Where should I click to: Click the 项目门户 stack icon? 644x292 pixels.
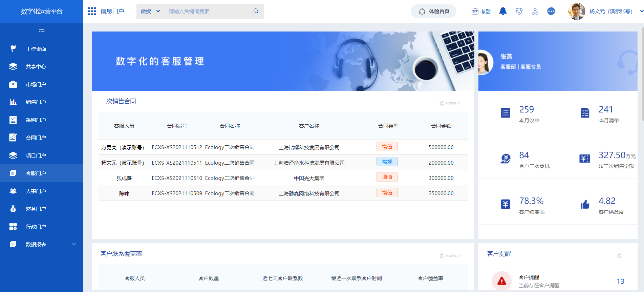pos(13,155)
